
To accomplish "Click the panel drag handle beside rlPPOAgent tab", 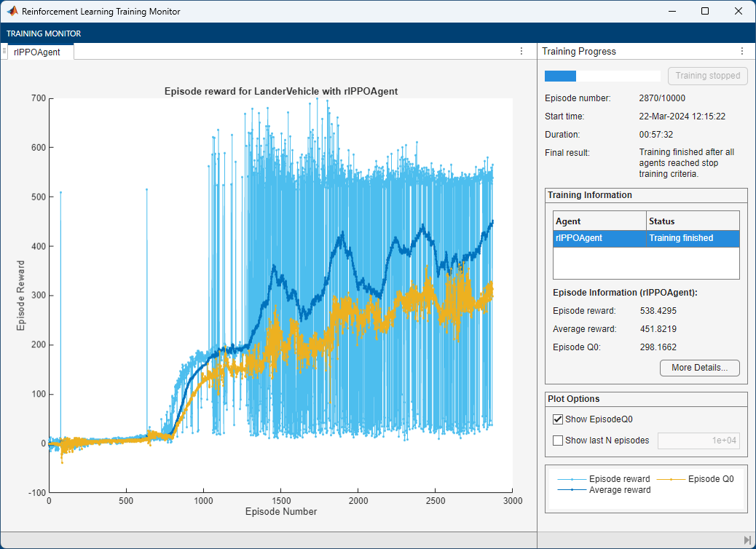I will tap(4, 50).
